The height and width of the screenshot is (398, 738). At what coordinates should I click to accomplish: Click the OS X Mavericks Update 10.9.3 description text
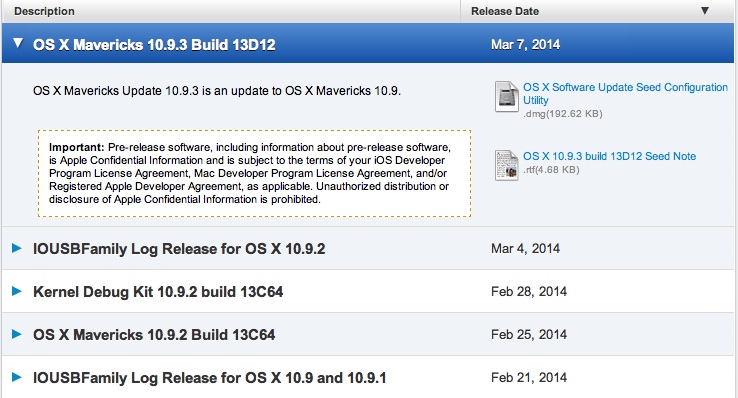pos(217,90)
